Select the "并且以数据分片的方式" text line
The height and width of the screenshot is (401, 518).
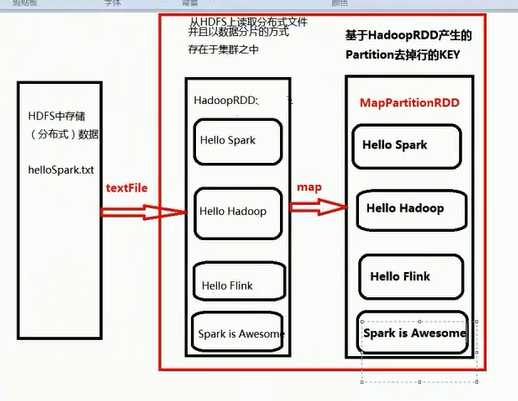click(239, 32)
